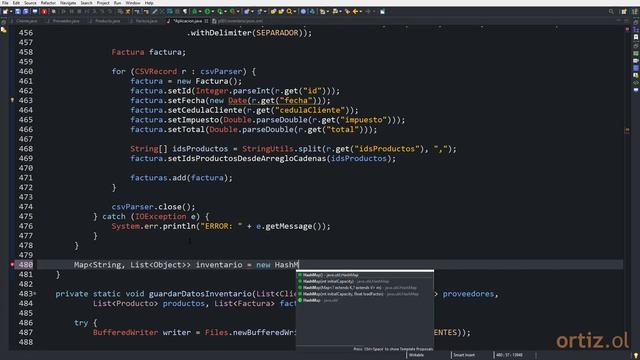640x360 pixels.
Task: Click the Package Explorer icon in left sidebar
Action: coord(4,30)
